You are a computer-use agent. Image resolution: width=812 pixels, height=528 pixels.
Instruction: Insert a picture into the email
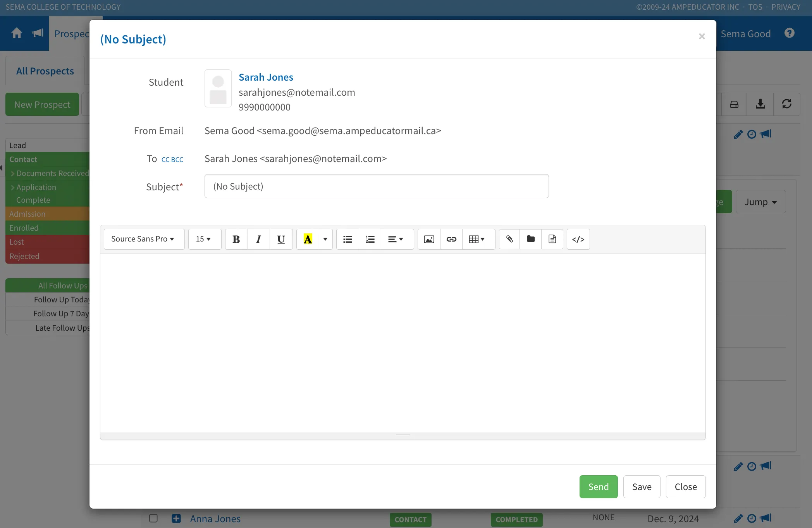coord(429,239)
